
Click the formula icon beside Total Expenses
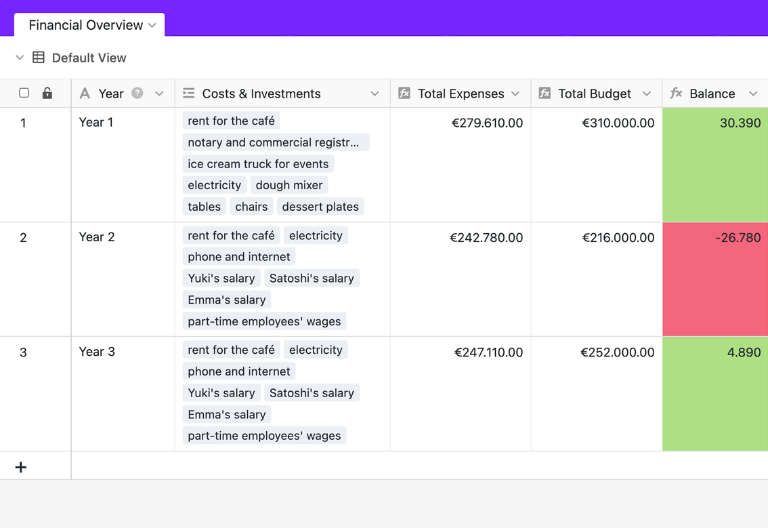point(404,93)
